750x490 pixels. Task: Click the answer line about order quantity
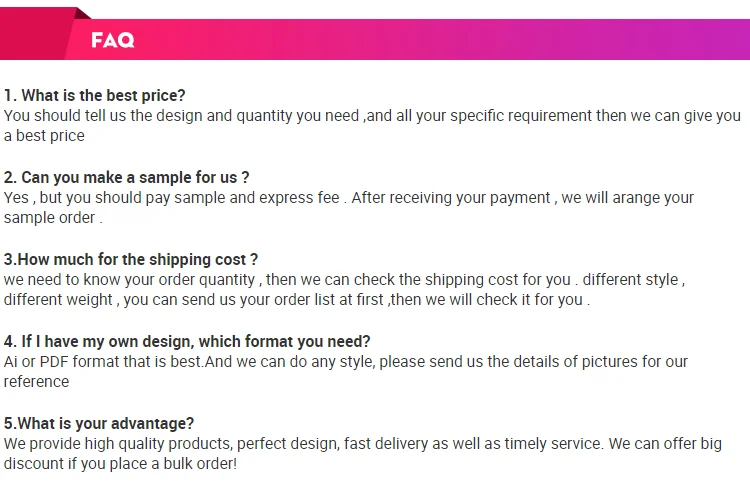[x=344, y=280]
